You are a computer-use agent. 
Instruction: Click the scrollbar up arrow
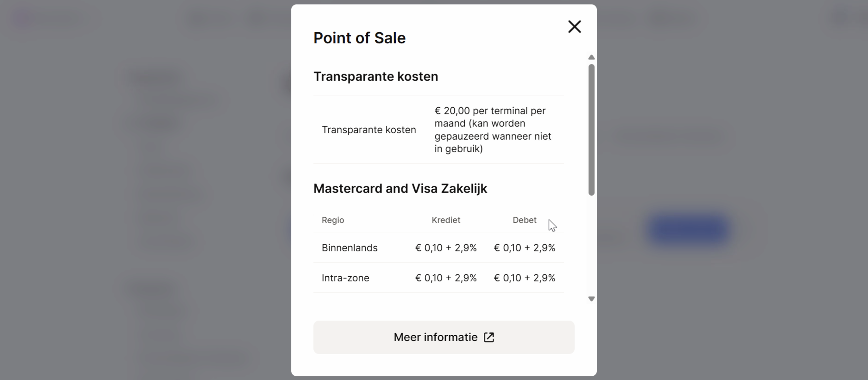(591, 58)
